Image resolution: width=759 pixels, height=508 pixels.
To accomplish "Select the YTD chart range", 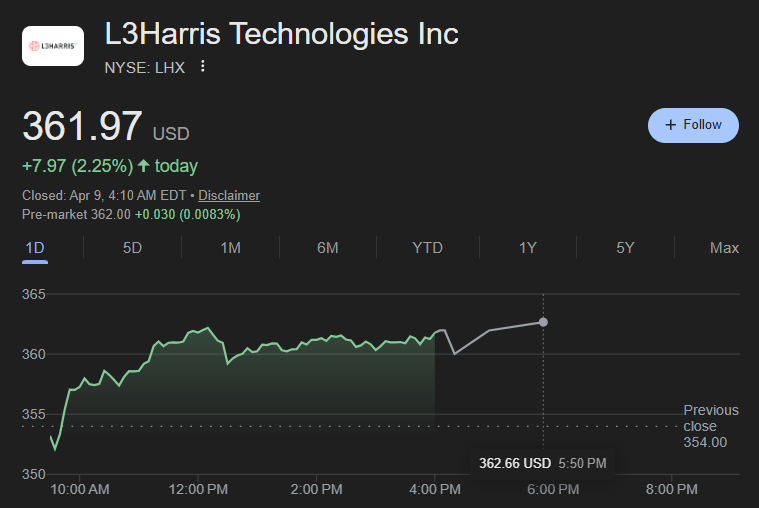I will click(427, 248).
